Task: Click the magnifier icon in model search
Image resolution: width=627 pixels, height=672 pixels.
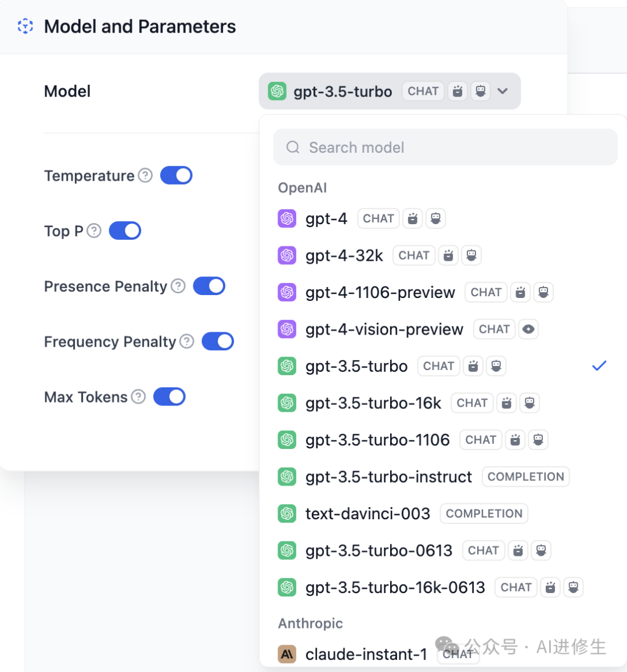Action: click(x=293, y=148)
